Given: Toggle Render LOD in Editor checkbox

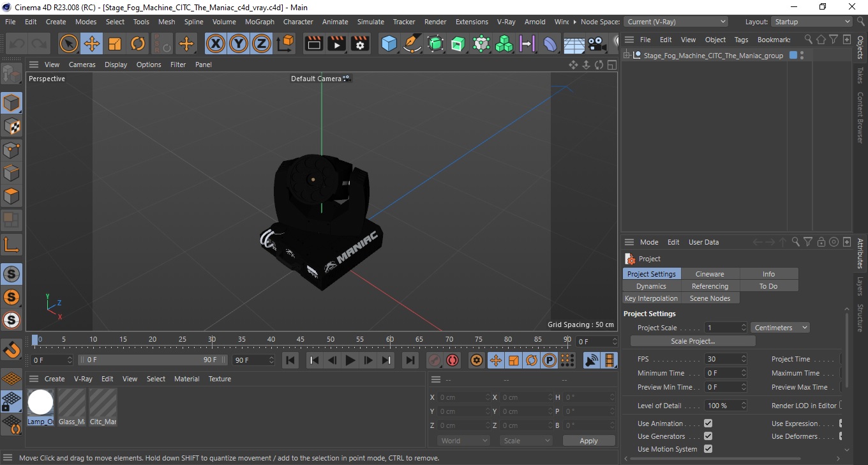Looking at the screenshot, I should (x=842, y=405).
